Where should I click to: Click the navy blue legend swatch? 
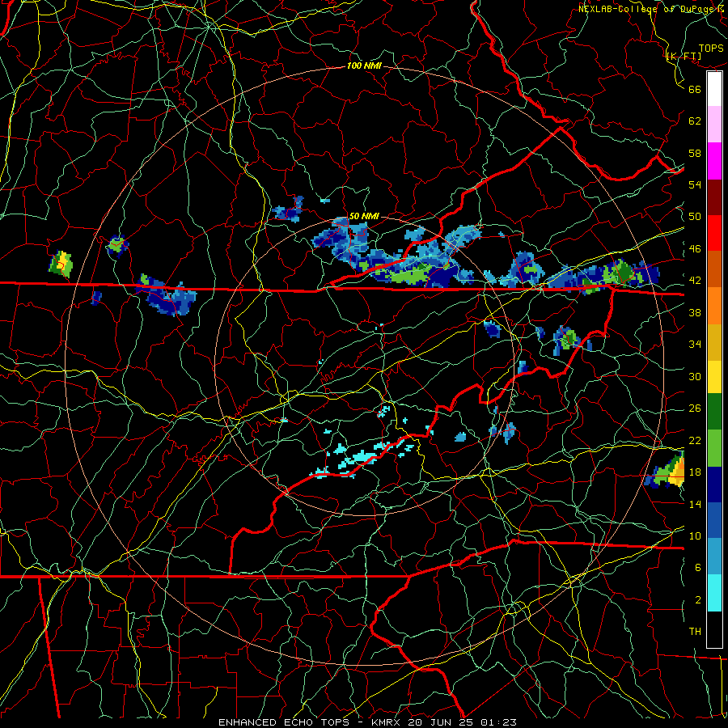714,485
